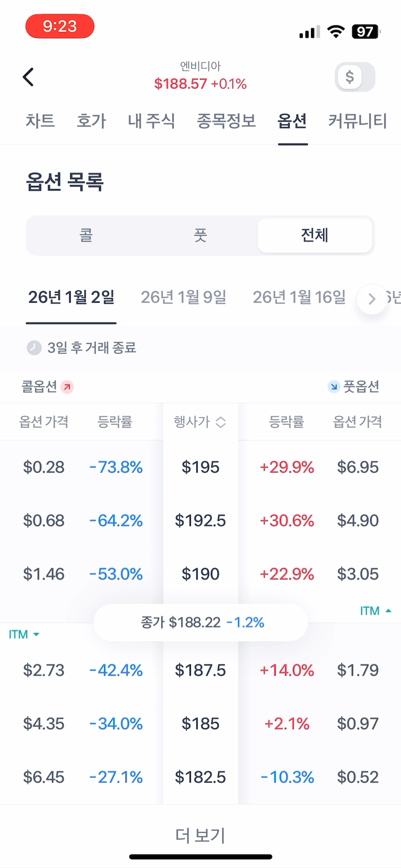
Task: Select the 풋 segment option
Action: 200,236
